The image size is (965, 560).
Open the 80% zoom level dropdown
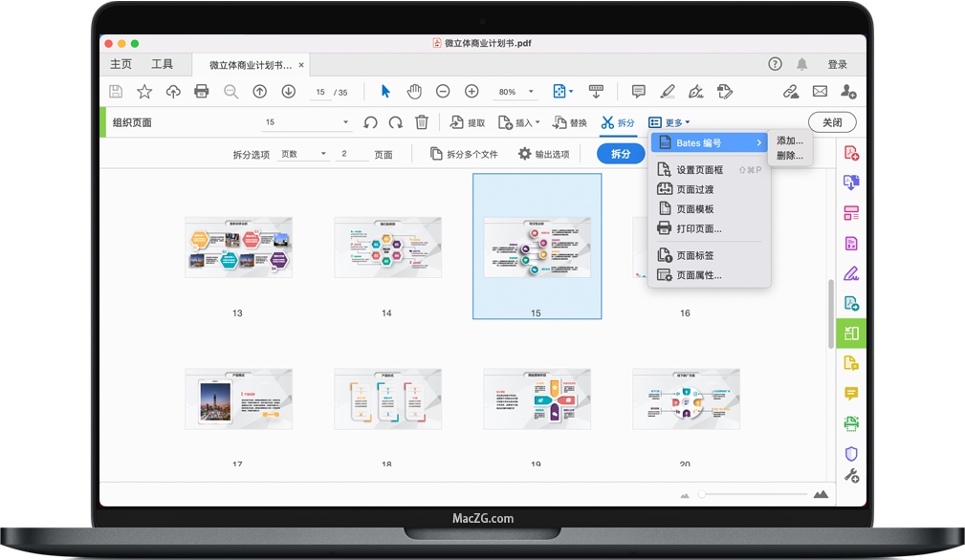pyautogui.click(x=517, y=92)
